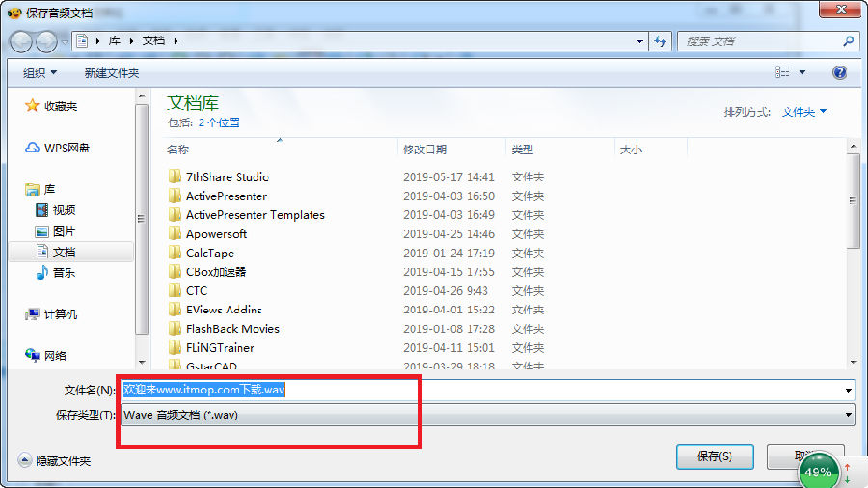Open the 排列方式 文件夹 dropdown

pos(803,112)
